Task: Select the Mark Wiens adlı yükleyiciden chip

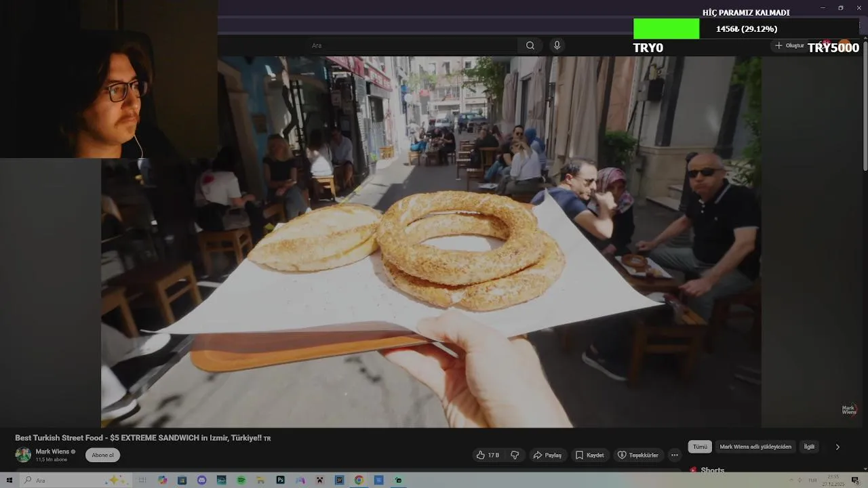Action: tap(755, 447)
